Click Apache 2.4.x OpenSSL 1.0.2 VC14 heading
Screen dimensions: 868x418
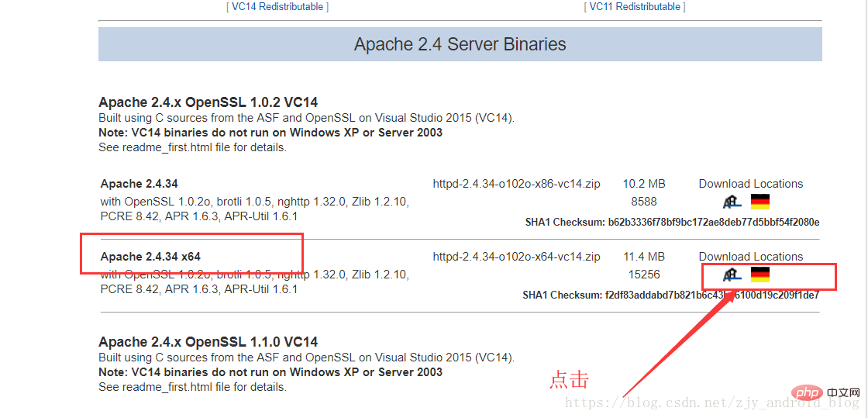tap(208, 102)
